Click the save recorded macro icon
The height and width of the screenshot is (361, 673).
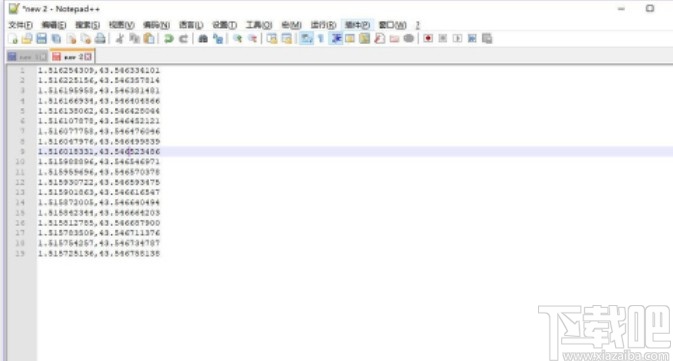[x=487, y=39]
